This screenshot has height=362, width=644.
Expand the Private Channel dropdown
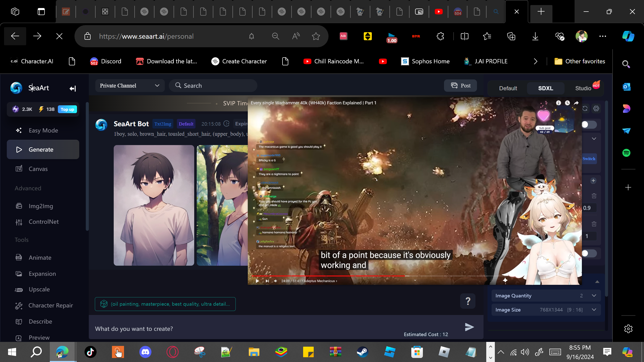130,86
